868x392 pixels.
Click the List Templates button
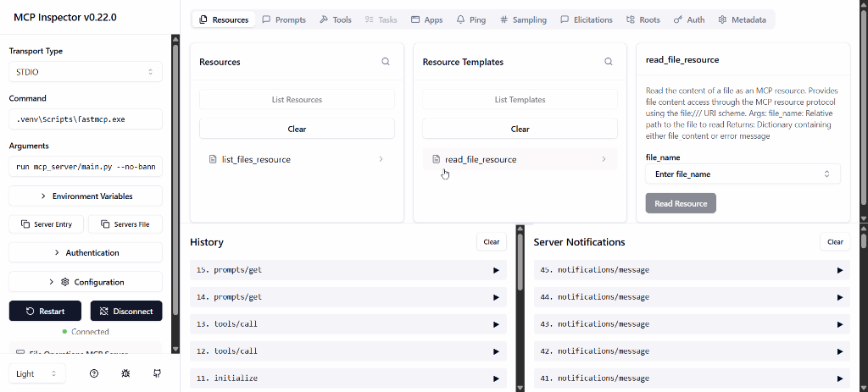tap(520, 100)
